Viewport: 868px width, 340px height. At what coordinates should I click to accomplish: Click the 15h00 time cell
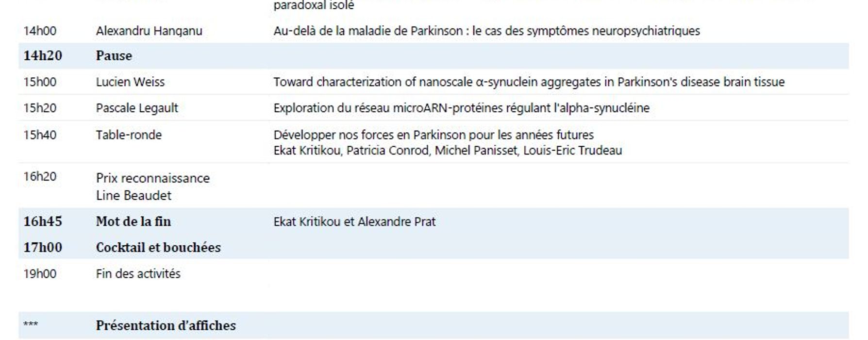click(40, 82)
